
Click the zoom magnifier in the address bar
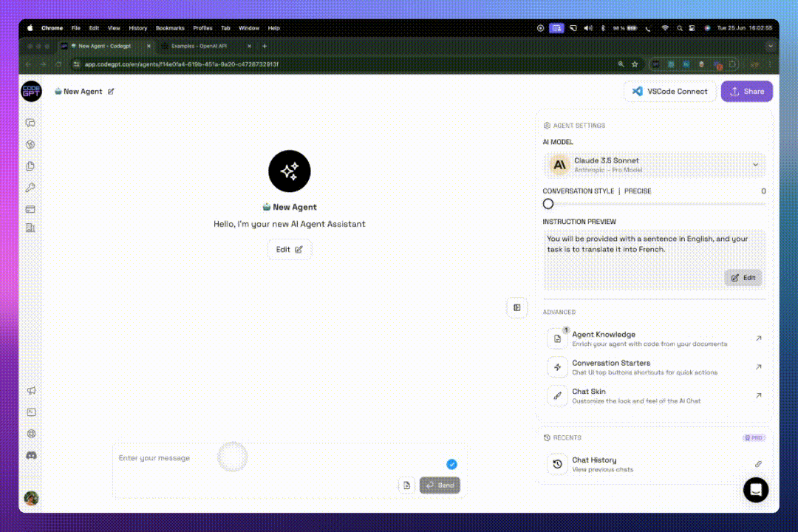point(621,64)
